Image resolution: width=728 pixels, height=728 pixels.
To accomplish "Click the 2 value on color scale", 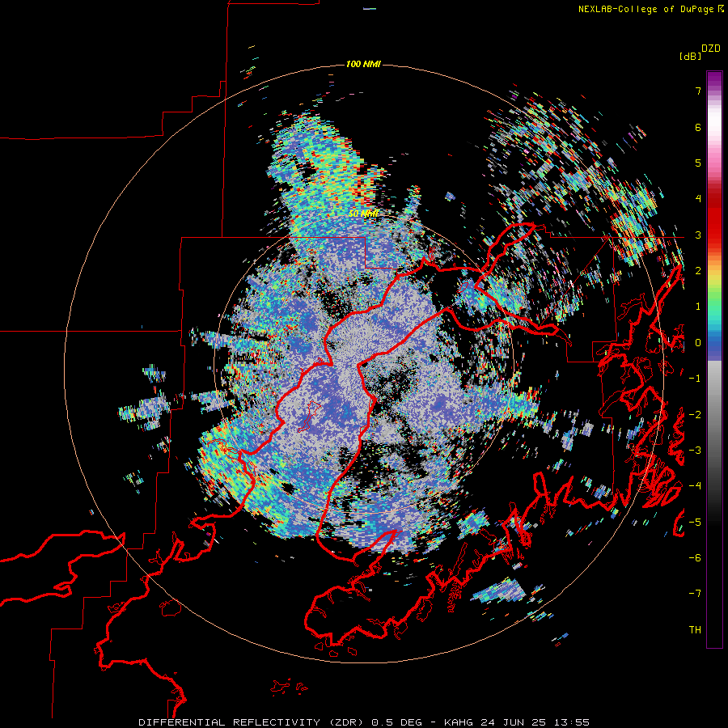I will click(698, 271).
